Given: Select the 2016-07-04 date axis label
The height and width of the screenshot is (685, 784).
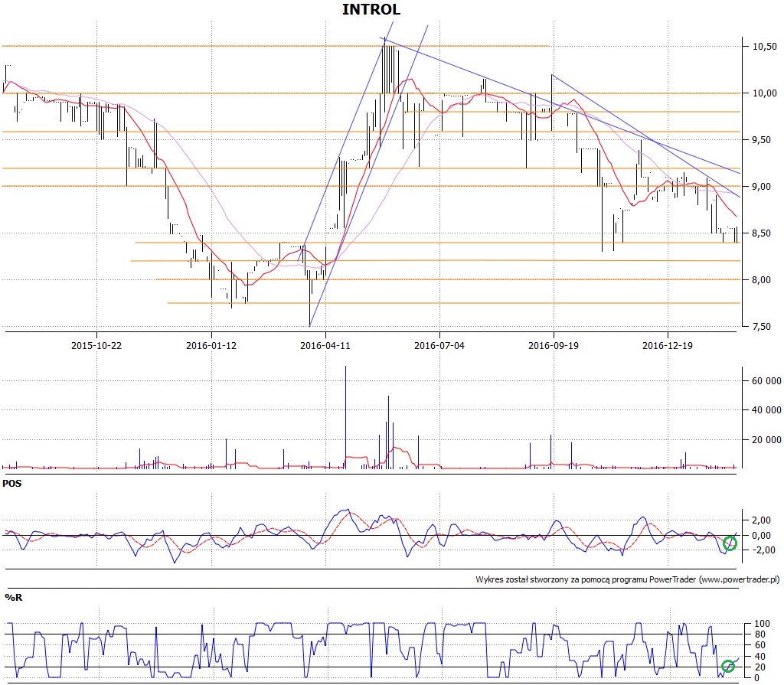Looking at the screenshot, I should pyautogui.click(x=439, y=345).
